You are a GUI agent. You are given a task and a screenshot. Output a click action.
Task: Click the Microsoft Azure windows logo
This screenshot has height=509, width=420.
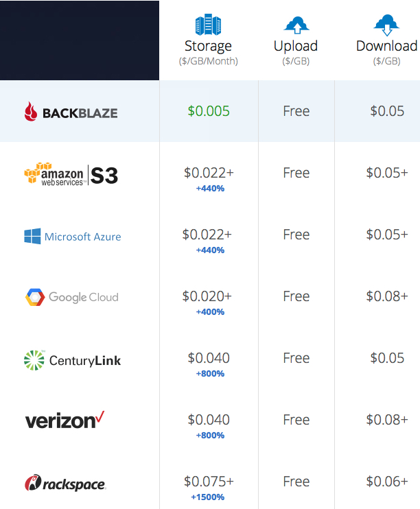32,236
